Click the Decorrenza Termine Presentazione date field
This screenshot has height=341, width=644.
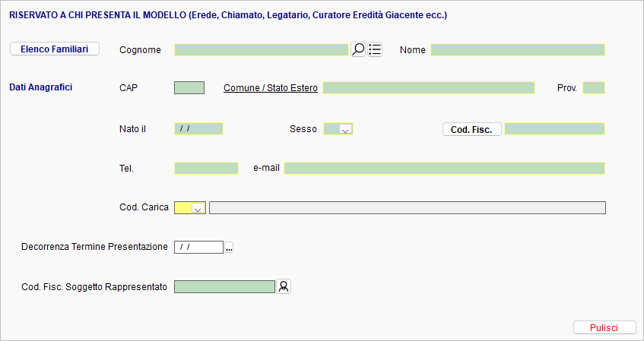(x=198, y=248)
